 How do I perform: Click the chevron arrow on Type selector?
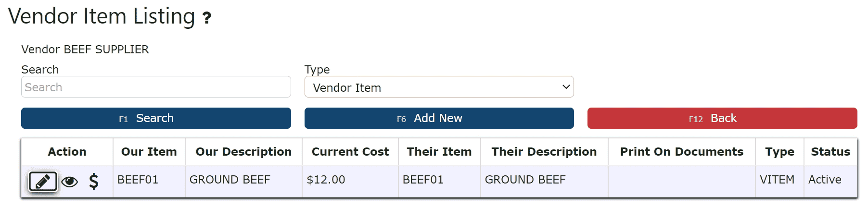point(566,87)
